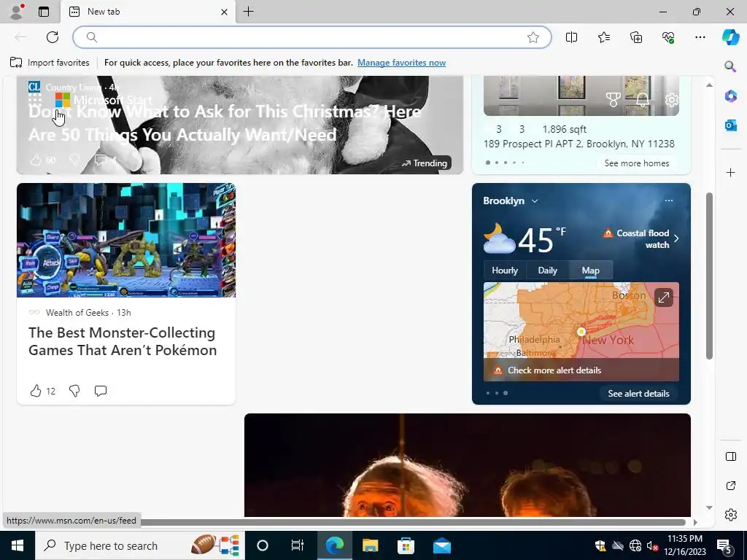
Task: Open File Explorer from taskbar
Action: (370, 545)
